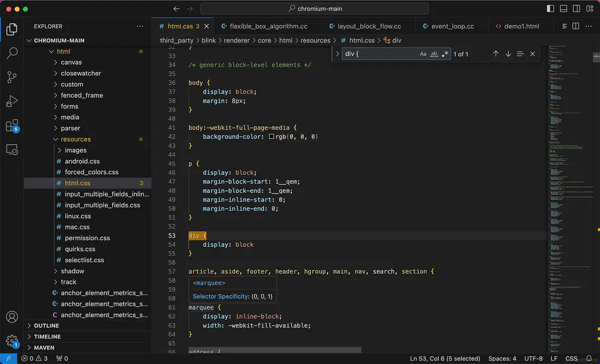Open the remote window indicator in status bar
Screen dimensions: 600x364
pos(7,359)
